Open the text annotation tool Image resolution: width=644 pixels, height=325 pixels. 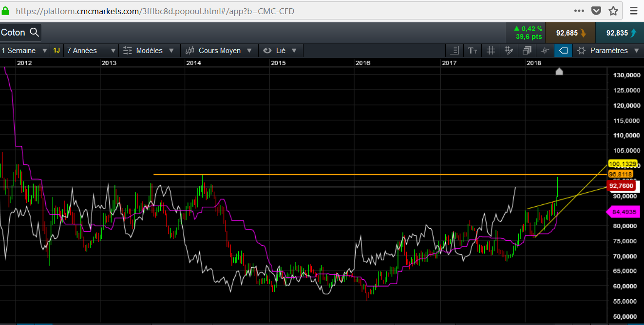[472, 51]
